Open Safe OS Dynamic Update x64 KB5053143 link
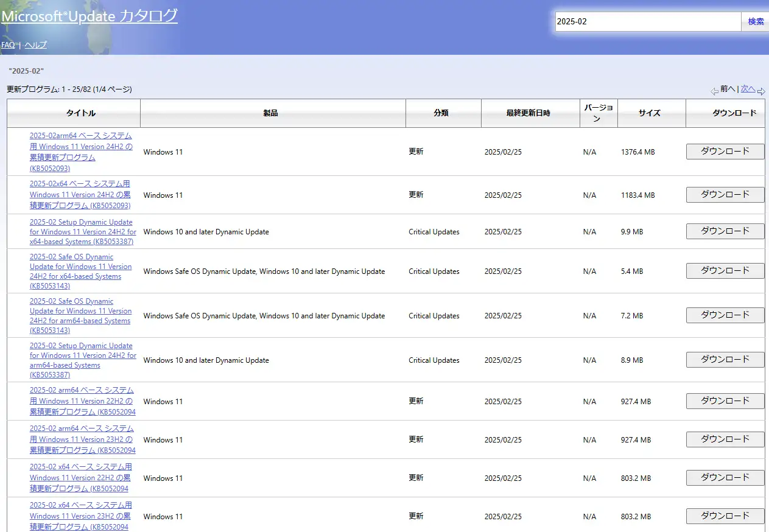Image resolution: width=769 pixels, height=532 pixels. click(x=80, y=271)
